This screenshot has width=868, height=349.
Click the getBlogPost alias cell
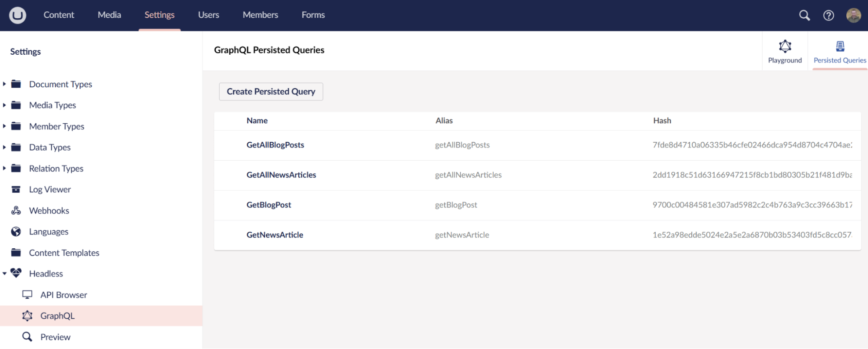point(456,205)
